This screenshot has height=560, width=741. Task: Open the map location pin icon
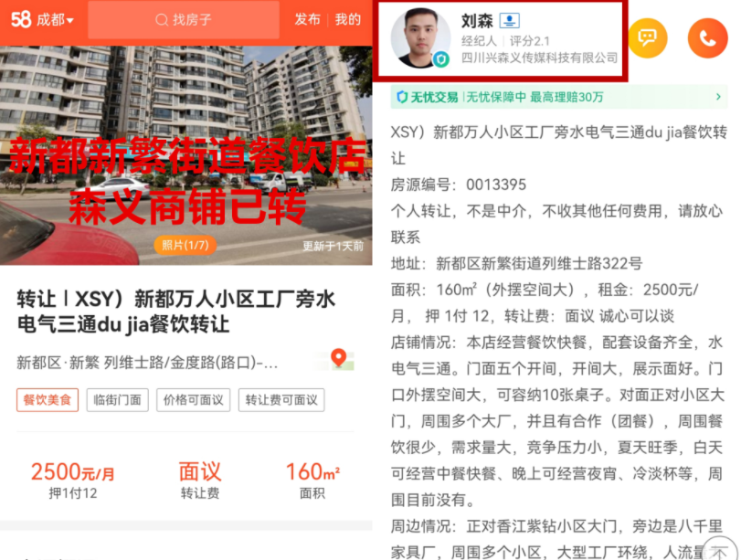(338, 358)
